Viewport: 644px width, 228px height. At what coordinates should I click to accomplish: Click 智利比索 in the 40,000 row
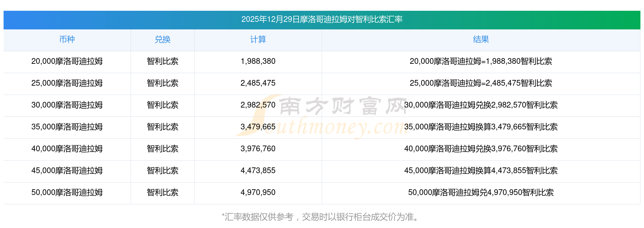click(162, 149)
